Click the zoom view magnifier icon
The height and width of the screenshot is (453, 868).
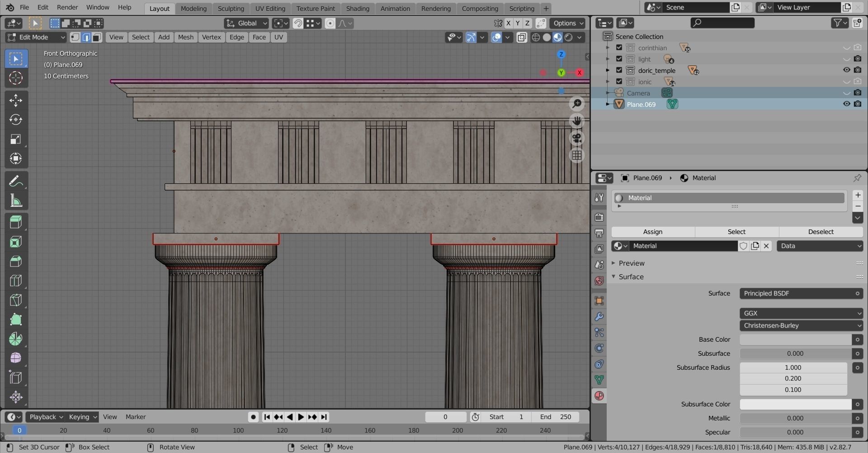tap(577, 104)
